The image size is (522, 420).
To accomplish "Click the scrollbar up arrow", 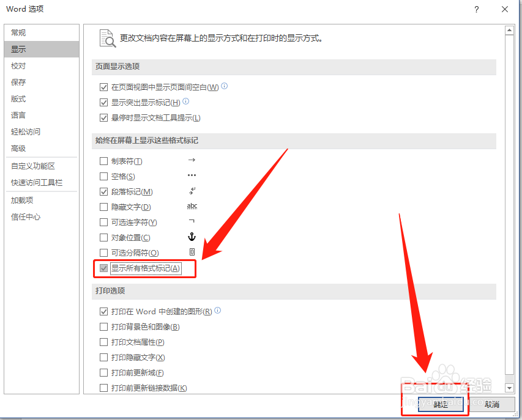I will tap(509, 30).
